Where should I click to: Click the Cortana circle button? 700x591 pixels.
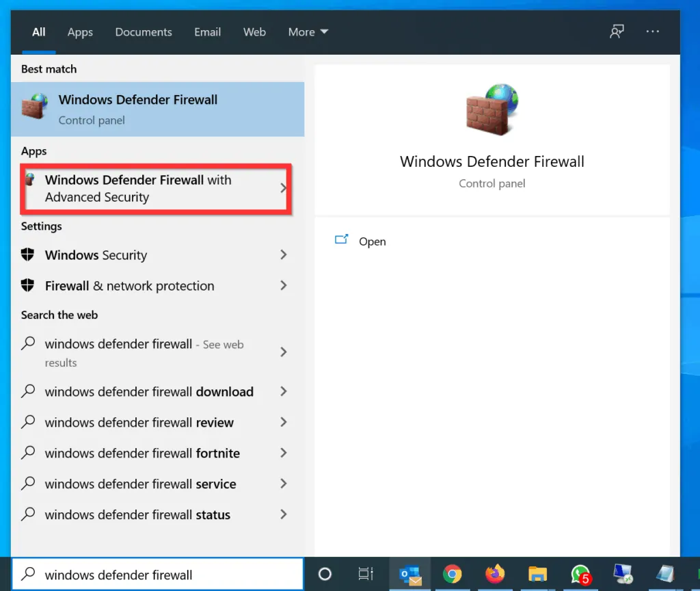(325, 574)
